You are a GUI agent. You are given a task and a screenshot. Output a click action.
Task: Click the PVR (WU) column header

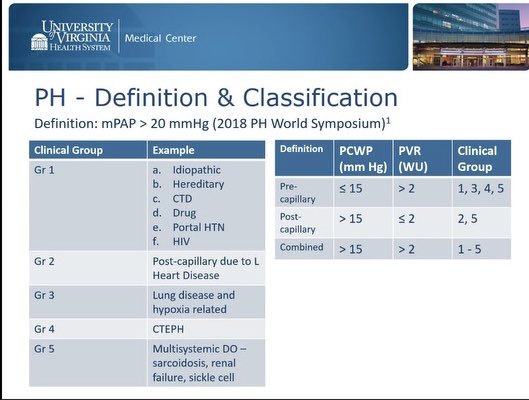[422, 158]
